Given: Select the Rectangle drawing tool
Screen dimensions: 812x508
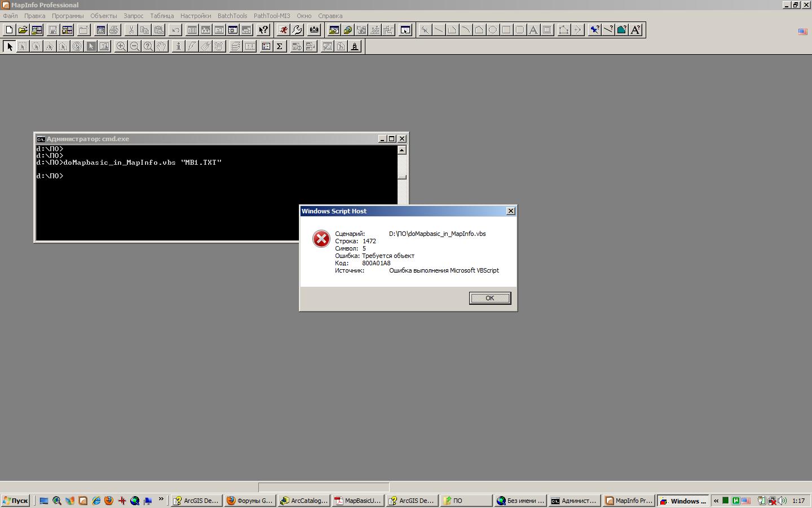Looking at the screenshot, I should [x=506, y=30].
